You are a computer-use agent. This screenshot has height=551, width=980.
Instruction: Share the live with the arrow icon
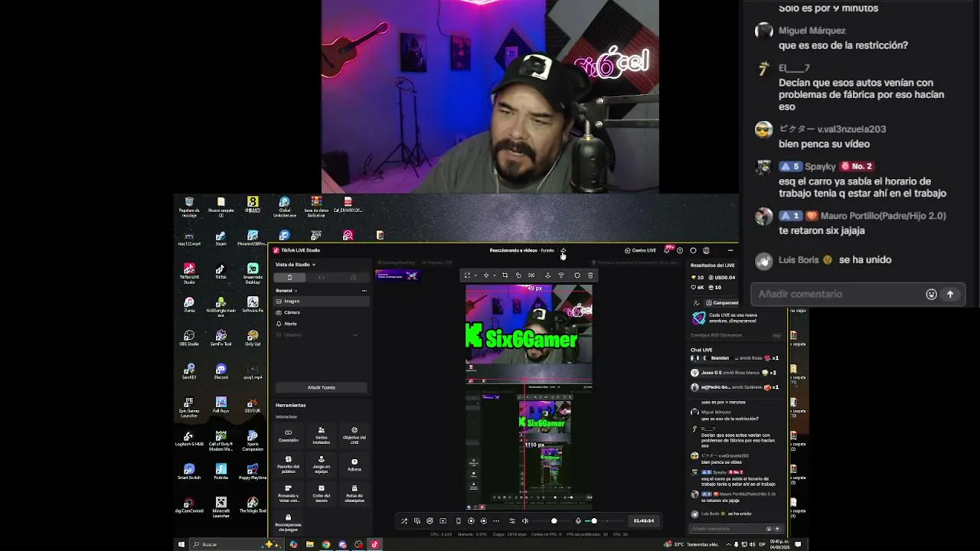tap(563, 250)
